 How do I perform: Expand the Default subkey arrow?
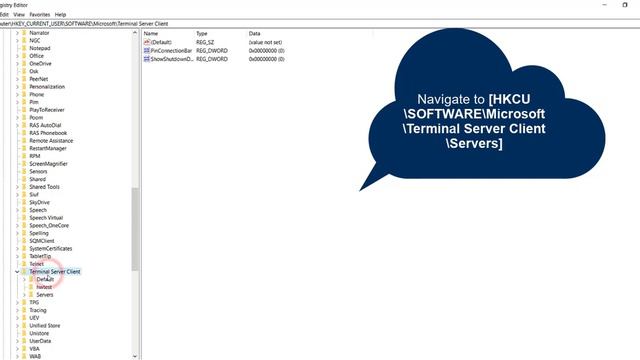coord(24,280)
